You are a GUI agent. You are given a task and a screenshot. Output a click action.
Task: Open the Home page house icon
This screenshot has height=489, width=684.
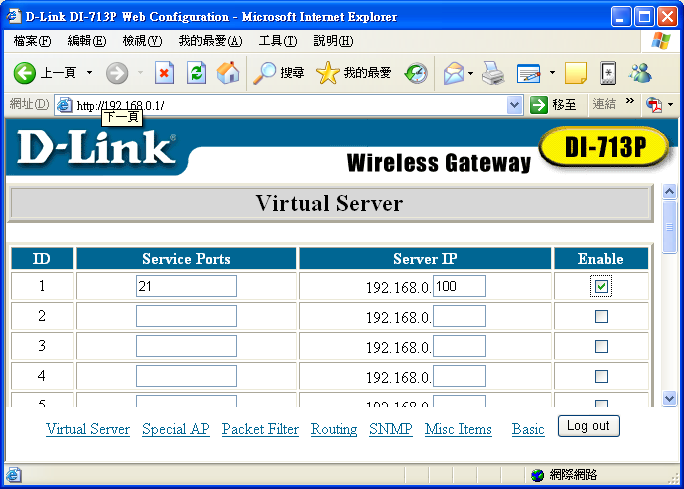[228, 72]
